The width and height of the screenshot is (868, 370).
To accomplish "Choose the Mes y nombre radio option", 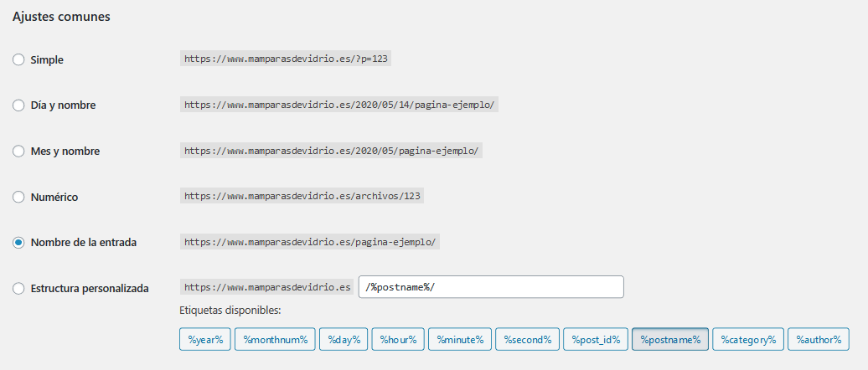I will (x=18, y=151).
